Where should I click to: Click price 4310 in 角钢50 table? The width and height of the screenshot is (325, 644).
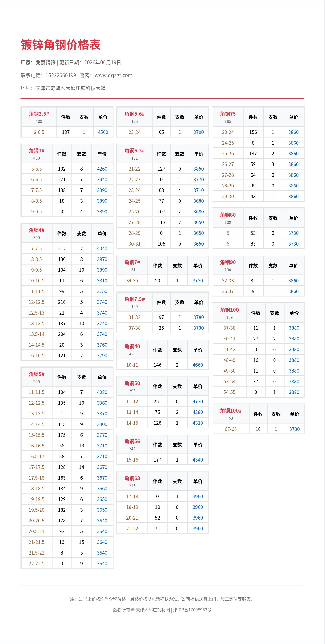198,423
